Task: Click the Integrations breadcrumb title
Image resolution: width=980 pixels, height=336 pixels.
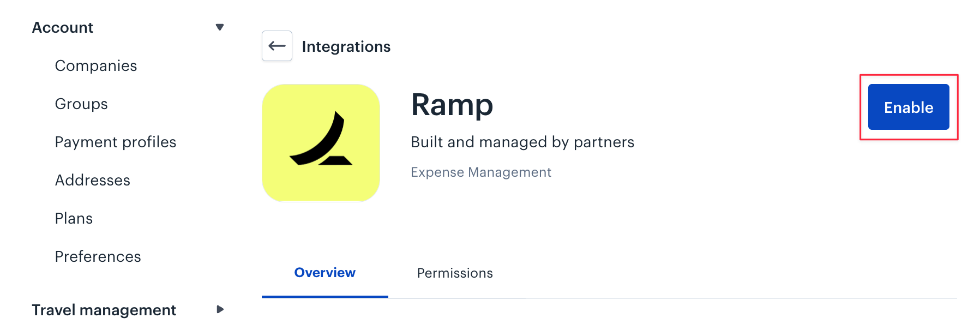Action: click(346, 46)
